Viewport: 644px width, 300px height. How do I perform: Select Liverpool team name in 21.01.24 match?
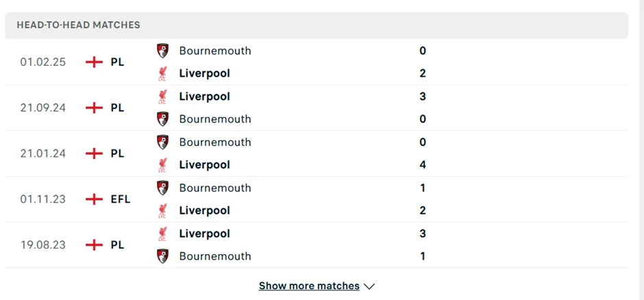point(204,165)
